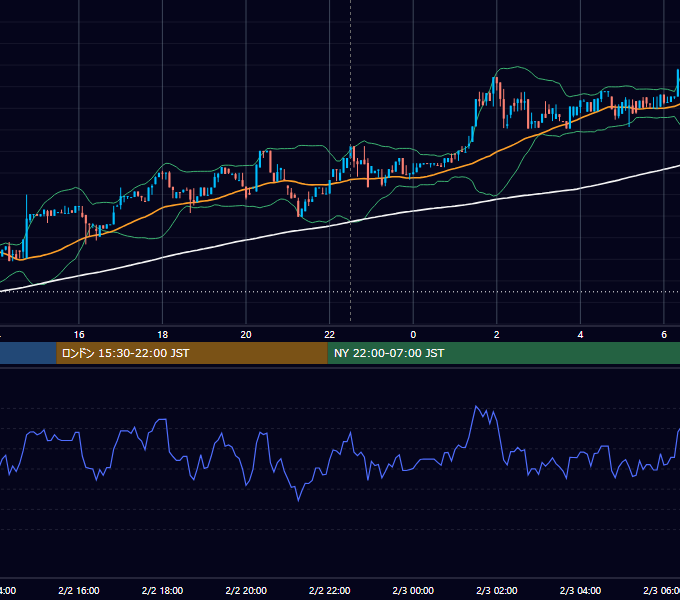Click the ロンドン 15:30-22:00 JST session band
The height and width of the screenshot is (600, 680).
coord(192,353)
